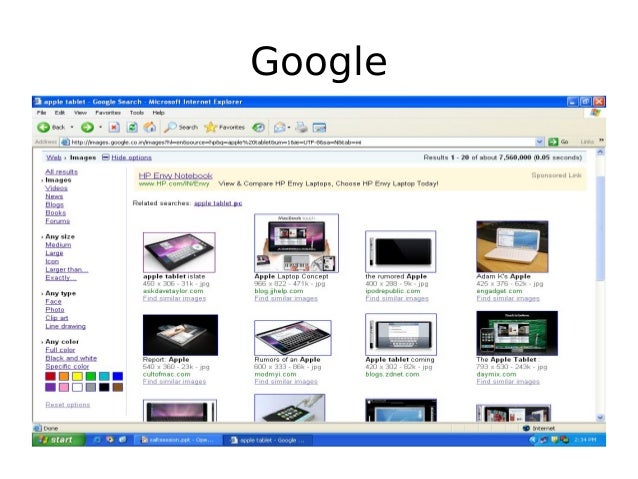638x479 pixels.
Task: Open the Windows Start button
Action: coord(59,440)
